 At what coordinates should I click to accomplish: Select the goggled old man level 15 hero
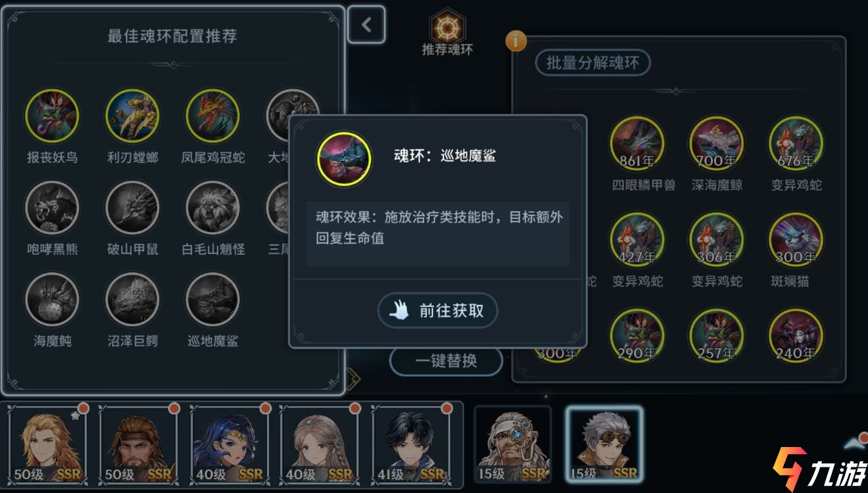click(513, 445)
